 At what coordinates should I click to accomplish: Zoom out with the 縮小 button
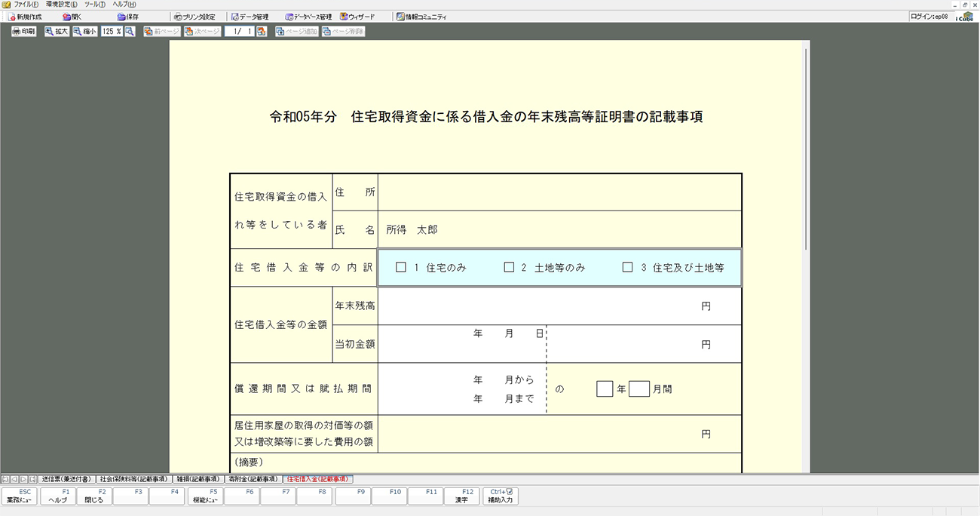point(84,32)
